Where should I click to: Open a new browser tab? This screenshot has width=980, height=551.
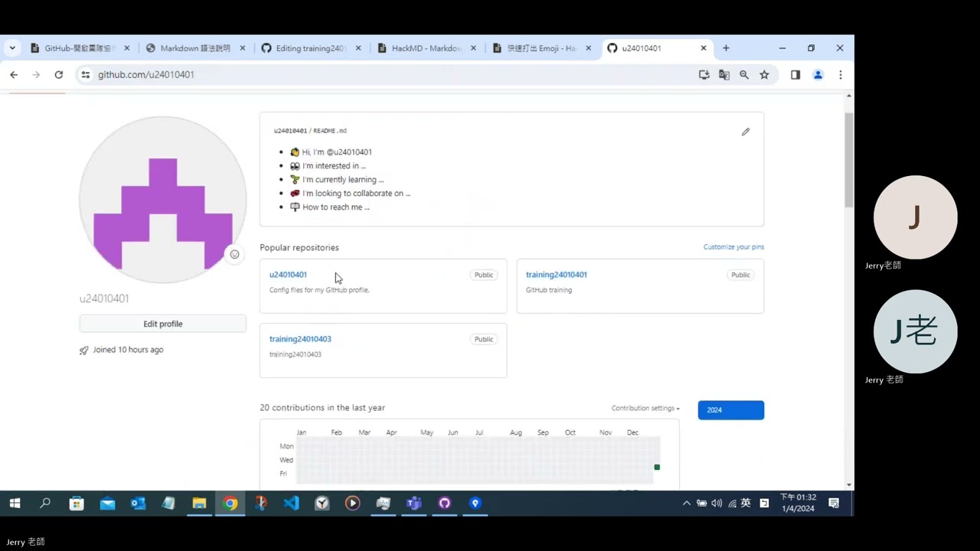[726, 48]
